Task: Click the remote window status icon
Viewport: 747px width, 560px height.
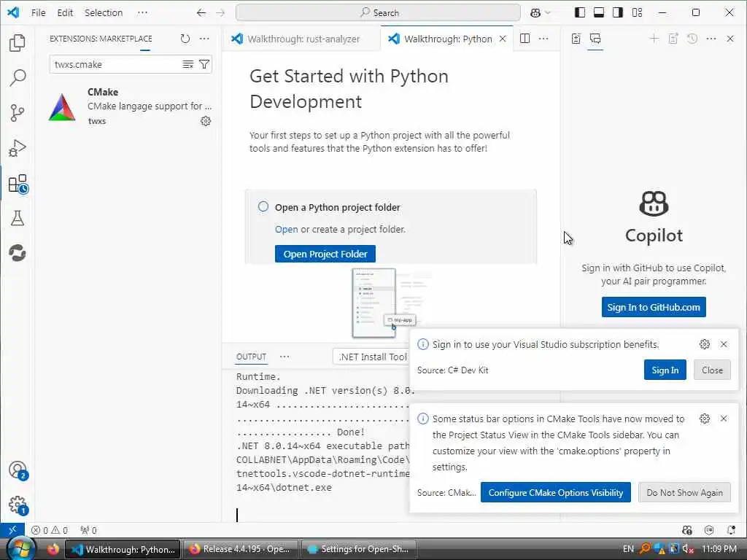Action: coord(12,530)
